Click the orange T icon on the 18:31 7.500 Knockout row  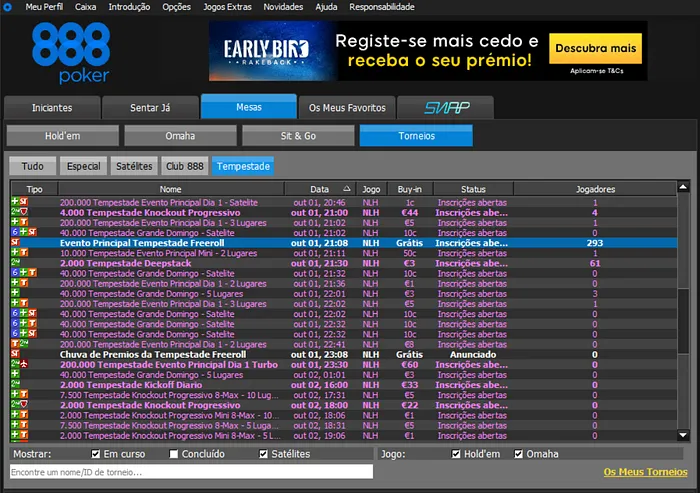24,425
